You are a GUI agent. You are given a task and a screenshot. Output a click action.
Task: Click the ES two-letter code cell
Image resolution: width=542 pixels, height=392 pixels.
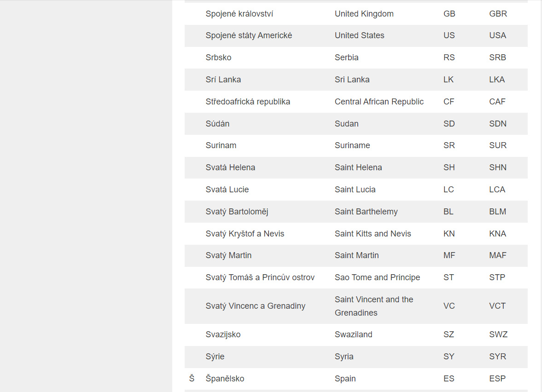tap(449, 379)
